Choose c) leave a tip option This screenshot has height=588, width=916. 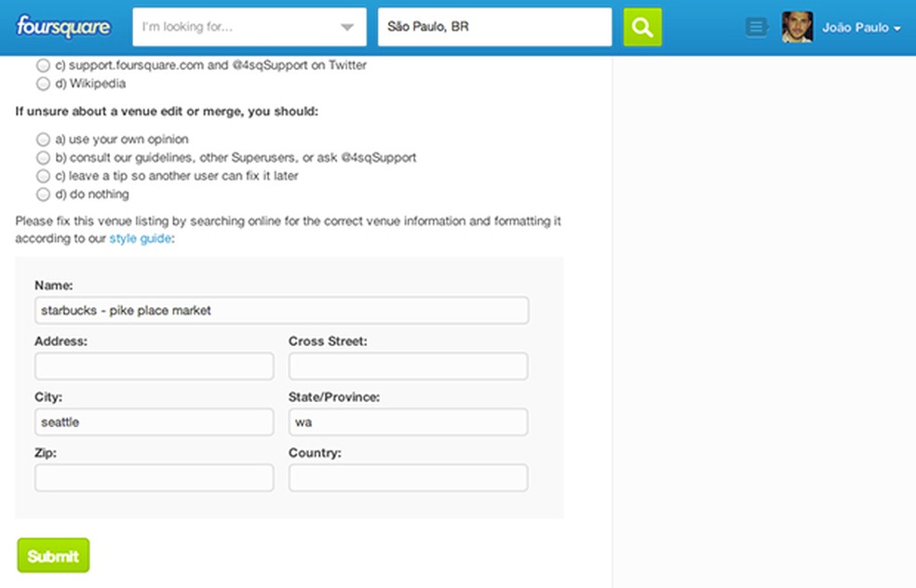point(43,176)
